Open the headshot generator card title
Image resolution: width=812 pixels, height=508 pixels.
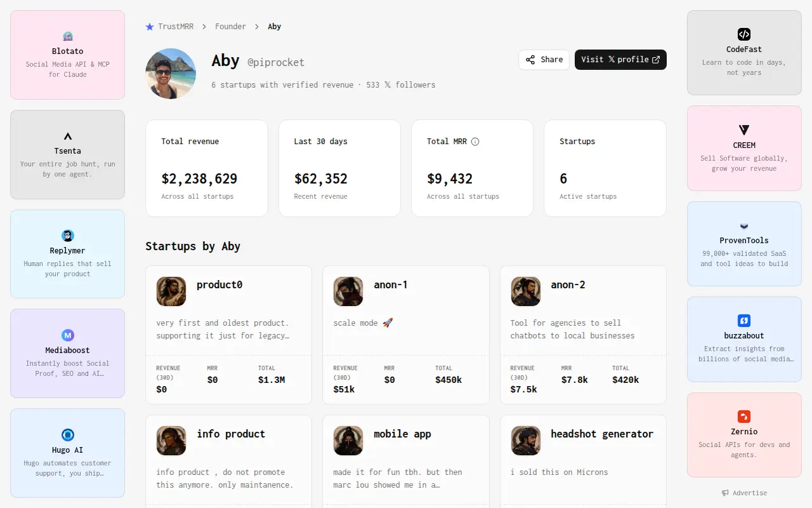tap(602, 434)
